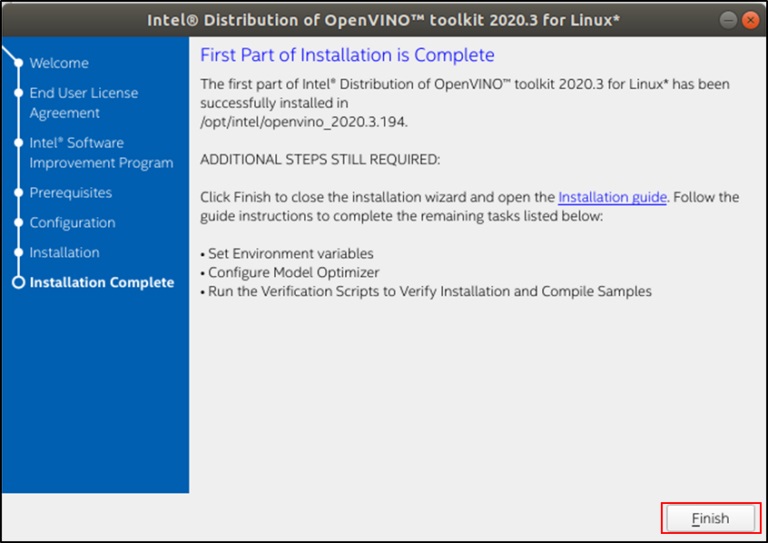The image size is (768, 543).
Task: Click the window title bar text
Action: tap(384, 20)
